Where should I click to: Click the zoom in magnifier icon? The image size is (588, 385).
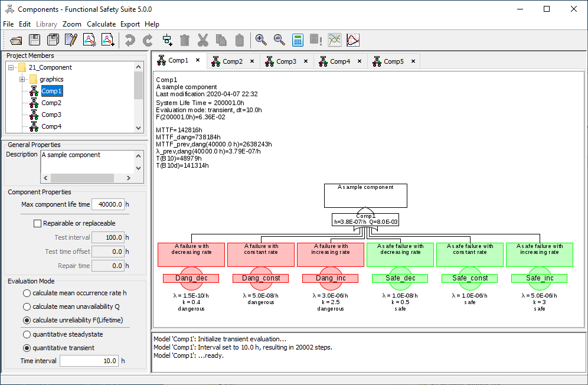[260, 40]
